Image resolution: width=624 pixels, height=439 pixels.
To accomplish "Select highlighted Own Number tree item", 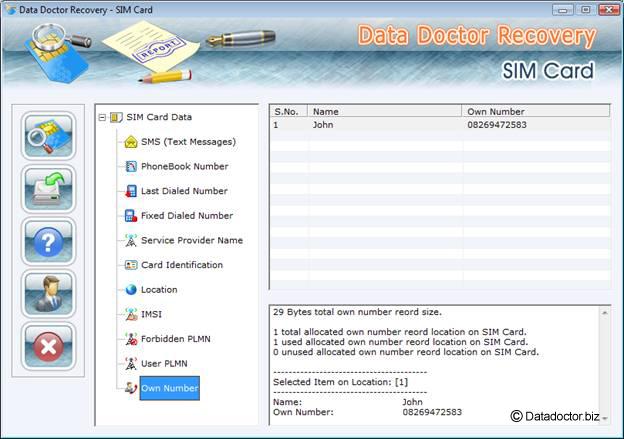I will point(170,388).
